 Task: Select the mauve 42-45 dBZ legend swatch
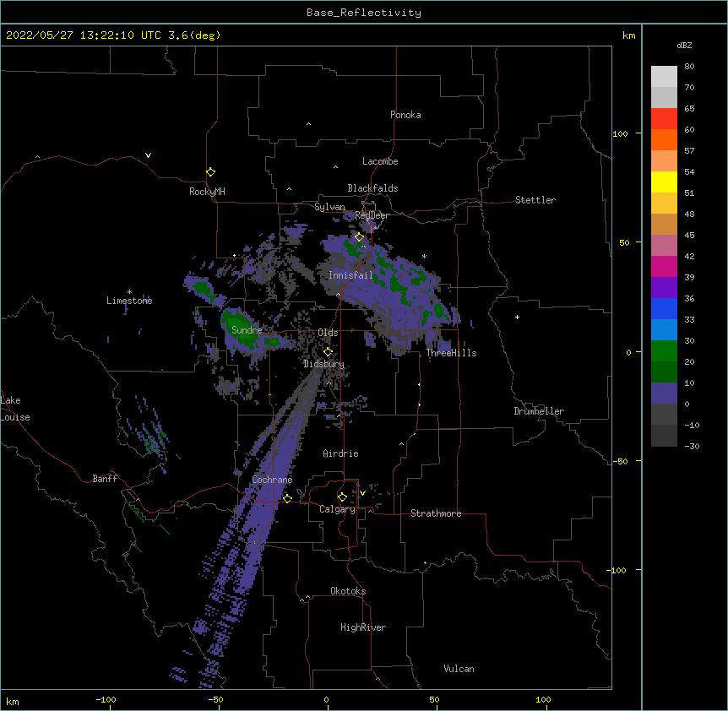[664, 246]
